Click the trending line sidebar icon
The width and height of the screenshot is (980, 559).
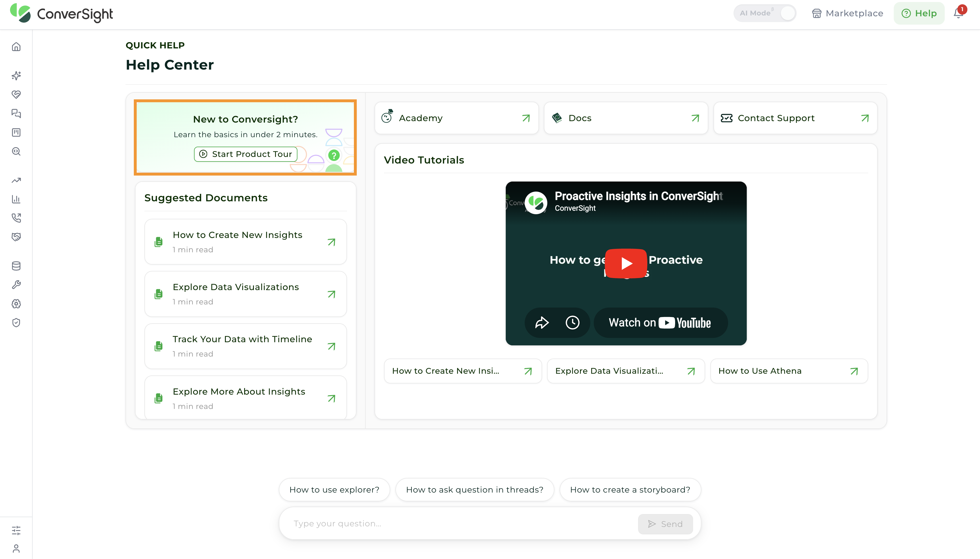click(16, 180)
